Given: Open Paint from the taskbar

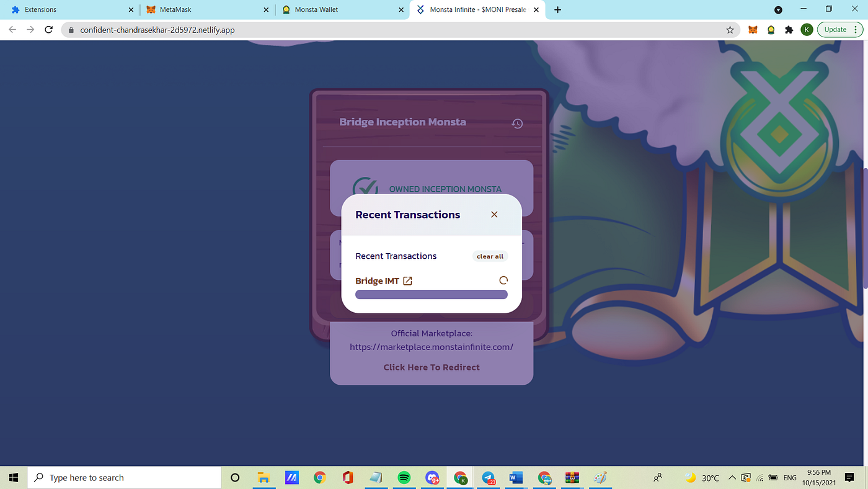Looking at the screenshot, I should [600, 478].
